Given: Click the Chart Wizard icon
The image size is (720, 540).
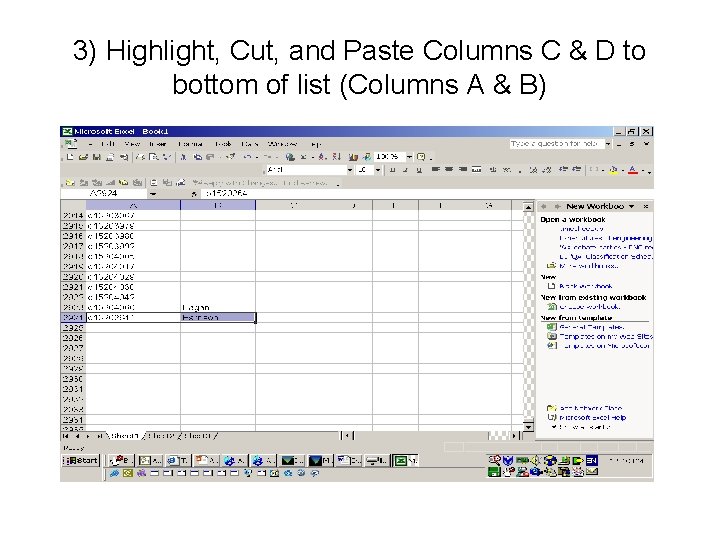Looking at the screenshot, I should click(x=354, y=157).
